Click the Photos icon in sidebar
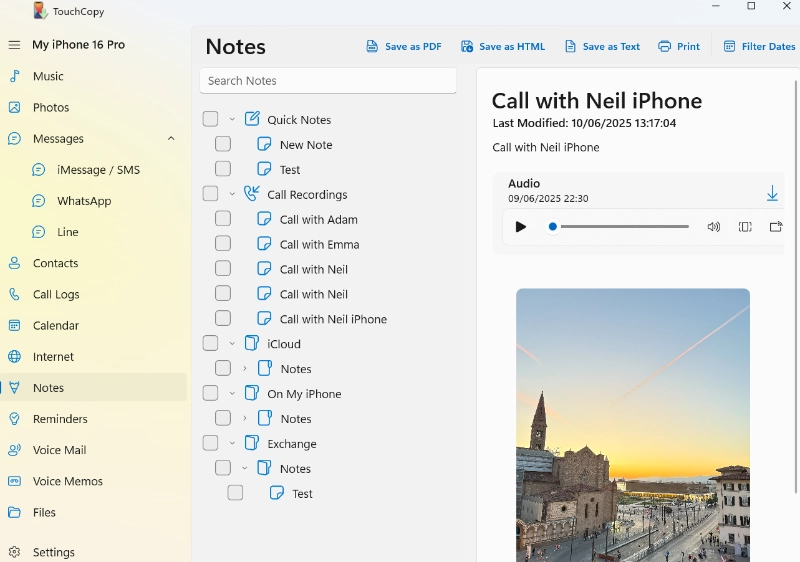 pos(15,107)
